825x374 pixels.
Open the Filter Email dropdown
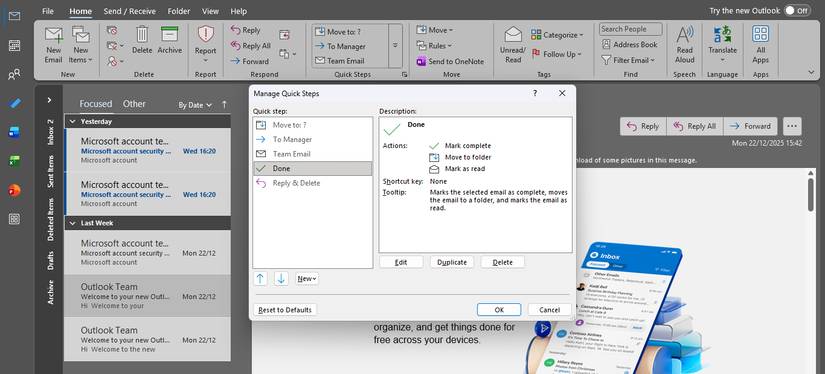click(628, 60)
